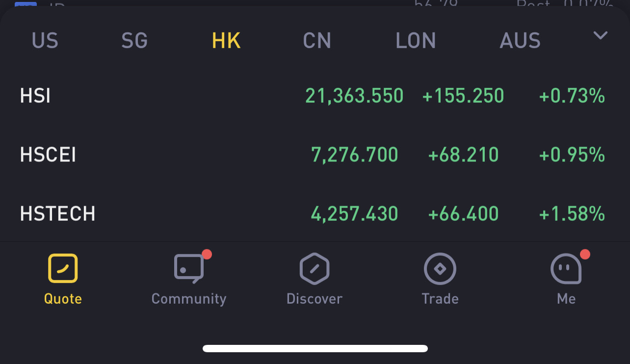Tap the home indicator bar
This screenshot has width=630, height=364.
pyautogui.click(x=315, y=349)
